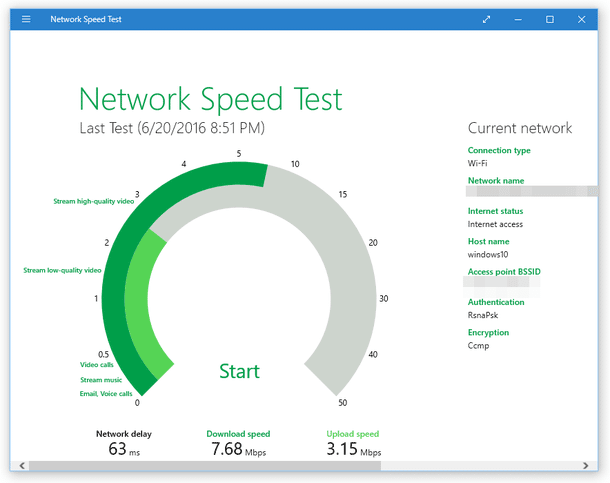Image resolution: width=610 pixels, height=483 pixels.
Task: Click the 'Access point BSSID' label
Action: pyautogui.click(x=504, y=272)
